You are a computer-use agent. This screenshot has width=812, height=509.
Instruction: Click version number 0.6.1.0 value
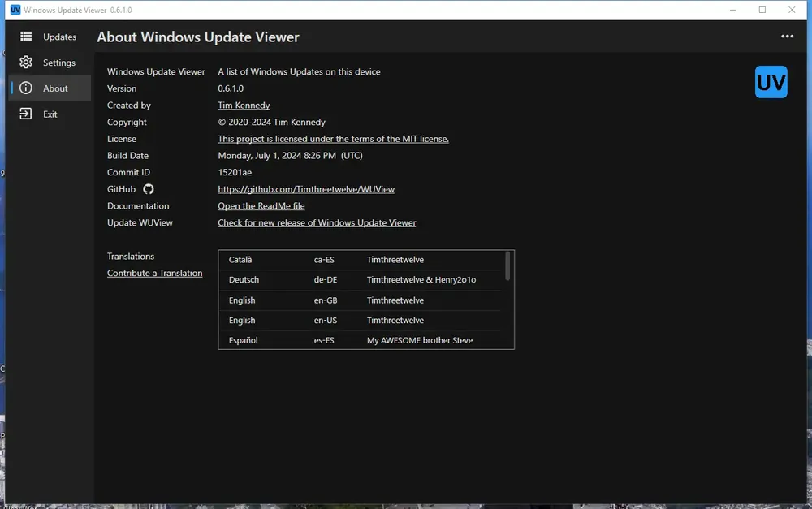click(x=231, y=88)
